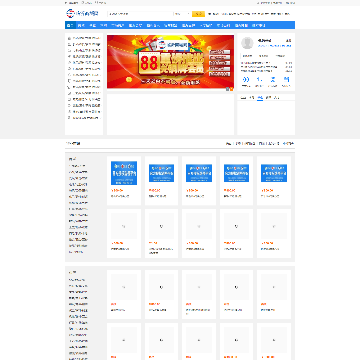
Task: Select the first banner slide indicator dot
Action: [228, 89]
